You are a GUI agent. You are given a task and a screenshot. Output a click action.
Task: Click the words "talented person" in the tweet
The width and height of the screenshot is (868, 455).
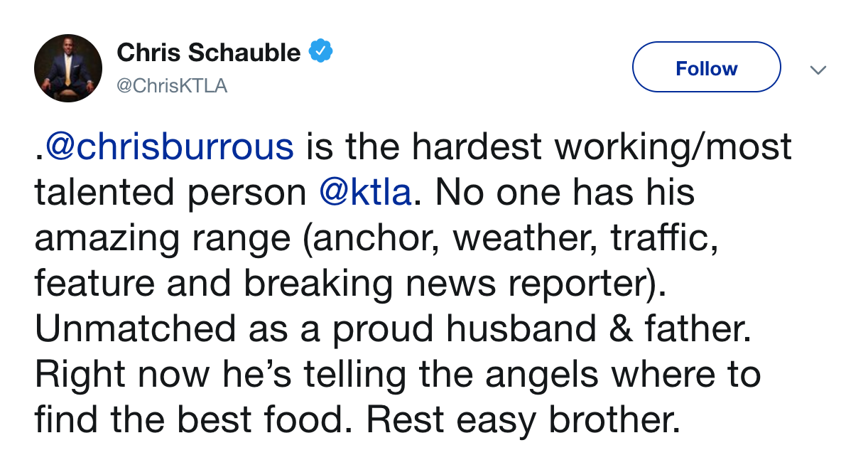click(x=171, y=193)
